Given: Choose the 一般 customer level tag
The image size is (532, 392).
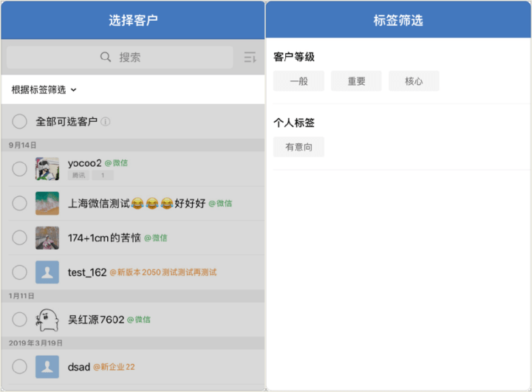Looking at the screenshot, I should pos(299,81).
